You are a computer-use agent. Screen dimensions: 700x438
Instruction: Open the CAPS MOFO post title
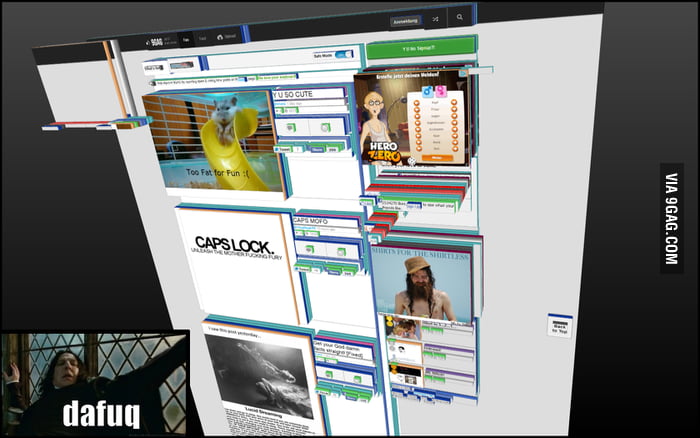click(311, 221)
